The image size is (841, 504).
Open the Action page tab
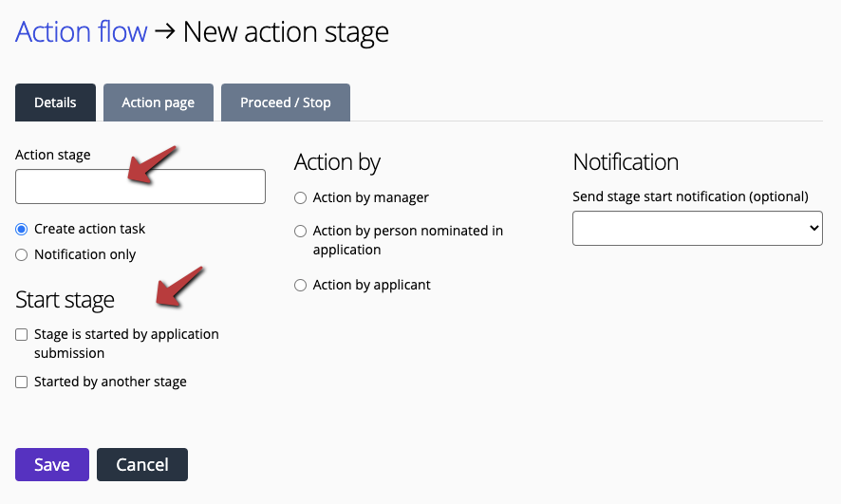click(x=159, y=103)
